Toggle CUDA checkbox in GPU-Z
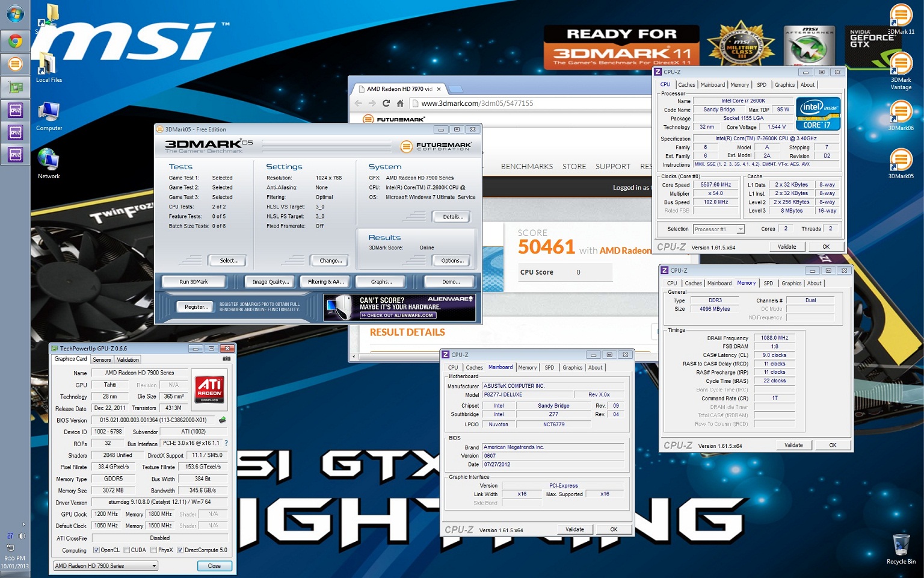Viewport: 924px width, 578px height. pyautogui.click(x=126, y=550)
